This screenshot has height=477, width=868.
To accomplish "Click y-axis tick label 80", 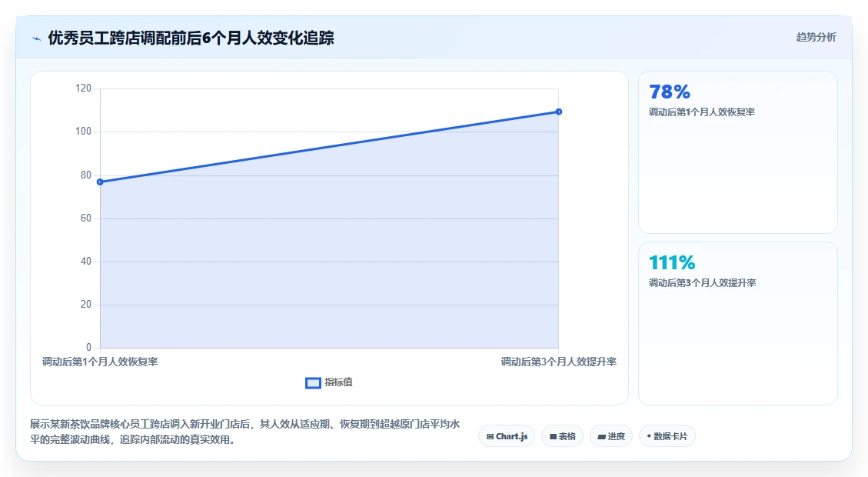I will [x=86, y=175].
